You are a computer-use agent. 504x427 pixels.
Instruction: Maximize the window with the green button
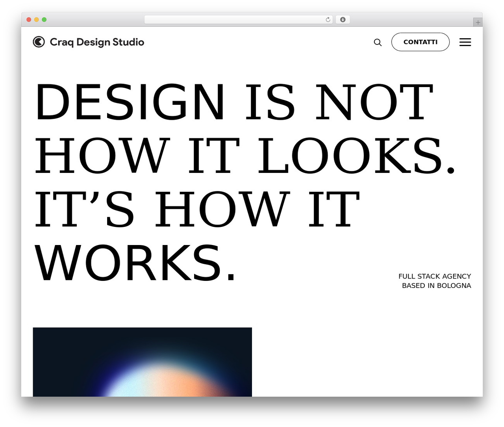tap(44, 20)
